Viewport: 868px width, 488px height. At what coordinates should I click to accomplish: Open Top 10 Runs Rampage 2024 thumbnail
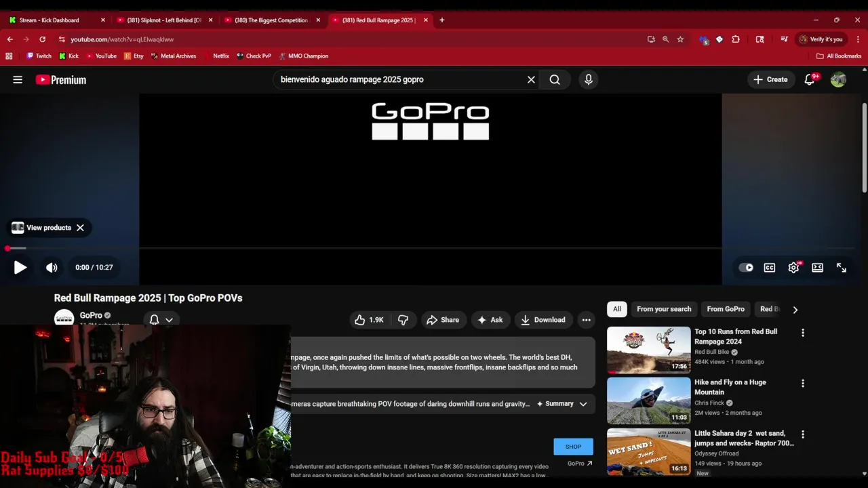[648, 350]
